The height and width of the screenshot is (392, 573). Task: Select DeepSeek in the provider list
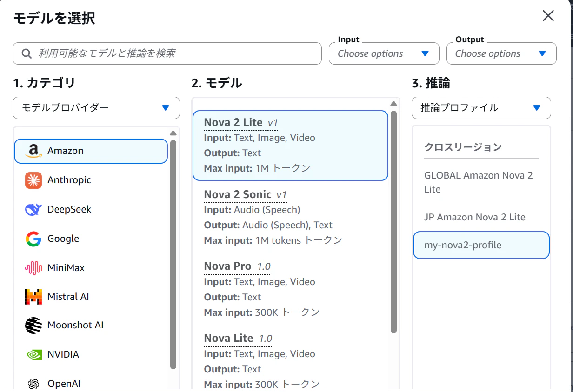point(91,210)
